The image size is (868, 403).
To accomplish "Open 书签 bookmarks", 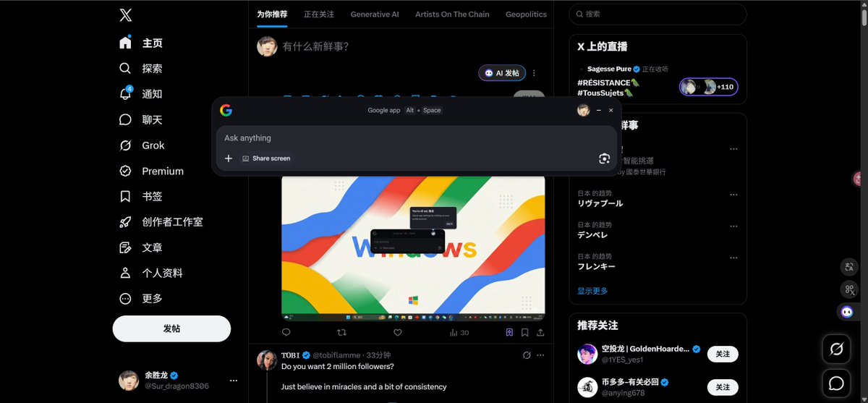I will pyautogui.click(x=142, y=197).
